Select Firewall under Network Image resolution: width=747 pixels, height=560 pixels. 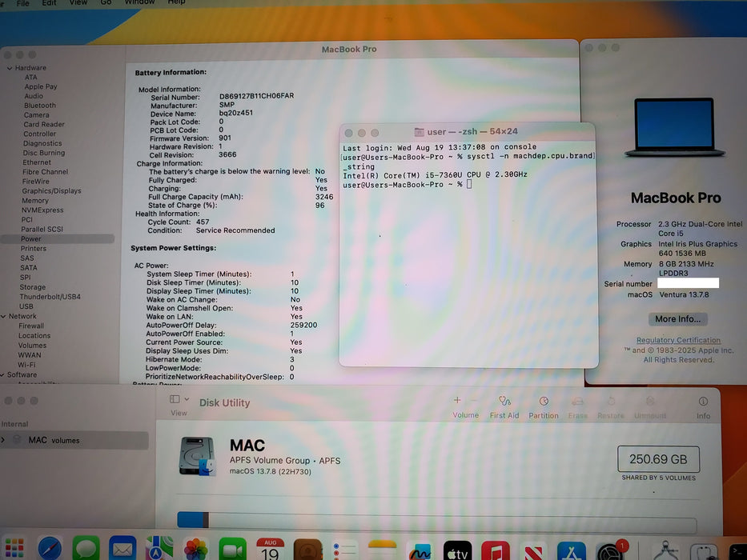pyautogui.click(x=31, y=326)
